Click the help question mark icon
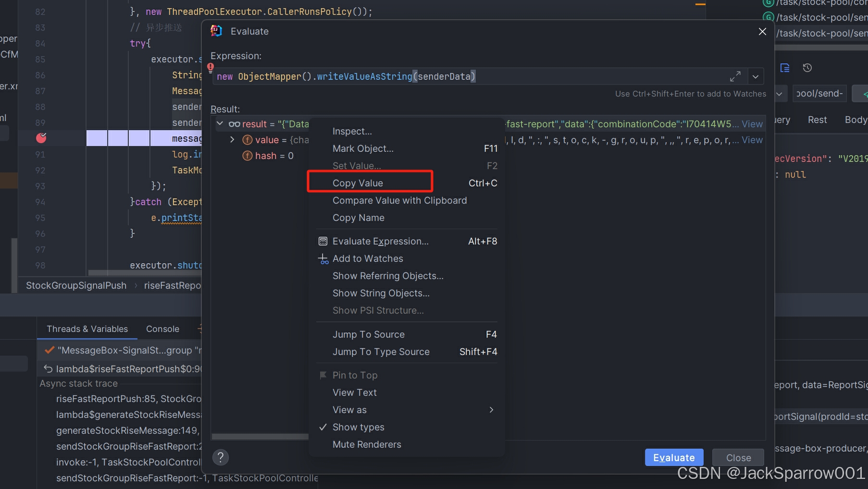868x489 pixels. (x=221, y=457)
